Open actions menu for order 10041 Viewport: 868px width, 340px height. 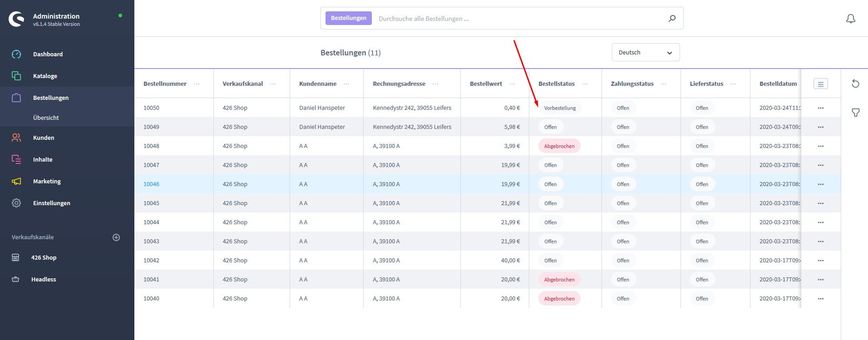[x=820, y=280]
